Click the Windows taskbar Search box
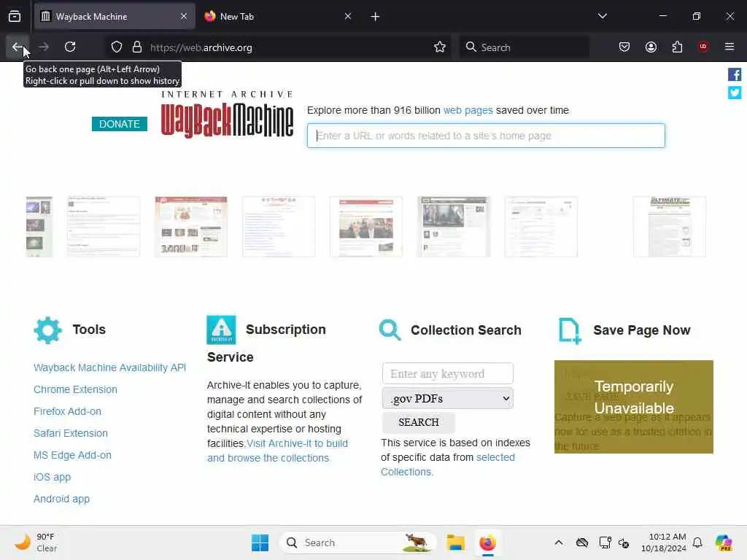The height and width of the screenshot is (560, 747). tap(358, 542)
